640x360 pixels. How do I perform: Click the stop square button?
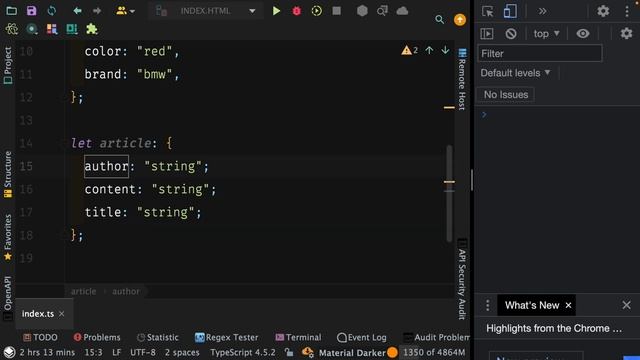336,11
